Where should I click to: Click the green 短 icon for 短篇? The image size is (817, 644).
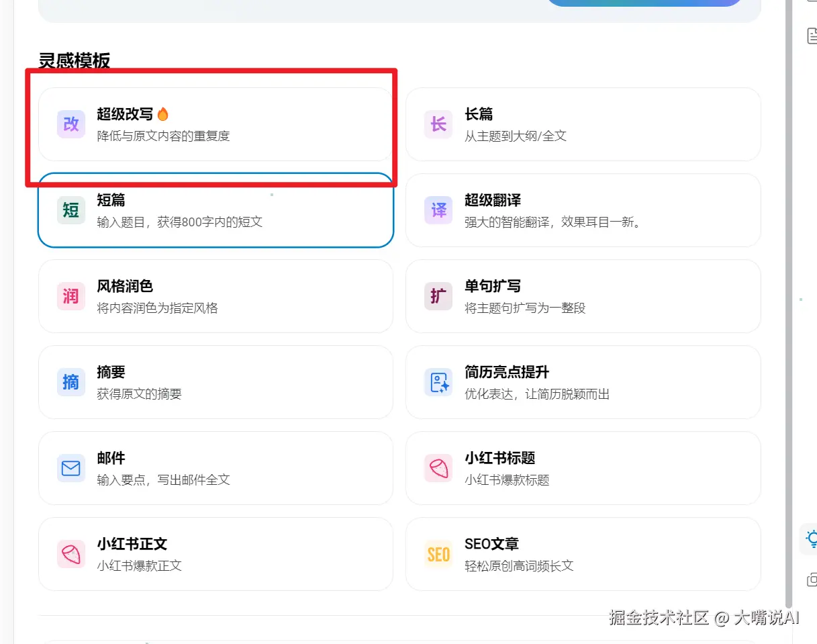point(70,210)
